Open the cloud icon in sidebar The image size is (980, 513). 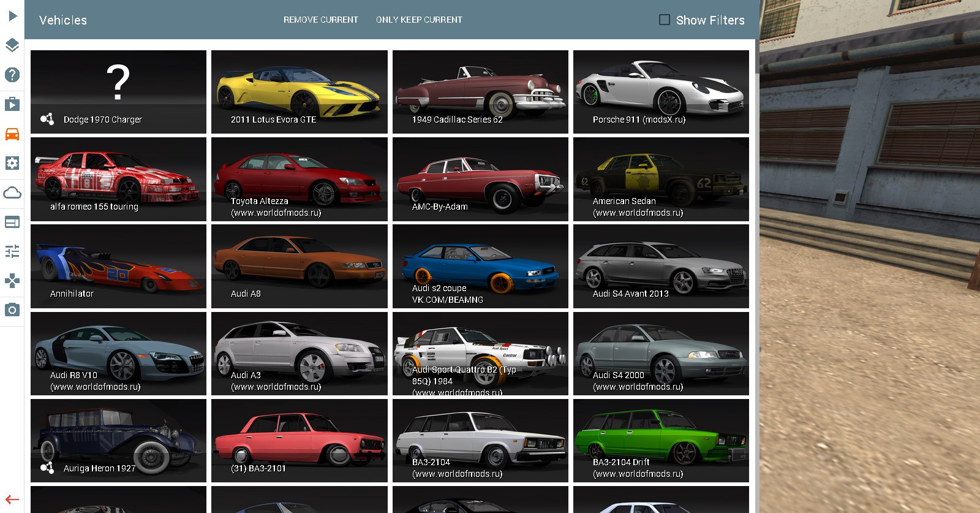pyautogui.click(x=12, y=193)
